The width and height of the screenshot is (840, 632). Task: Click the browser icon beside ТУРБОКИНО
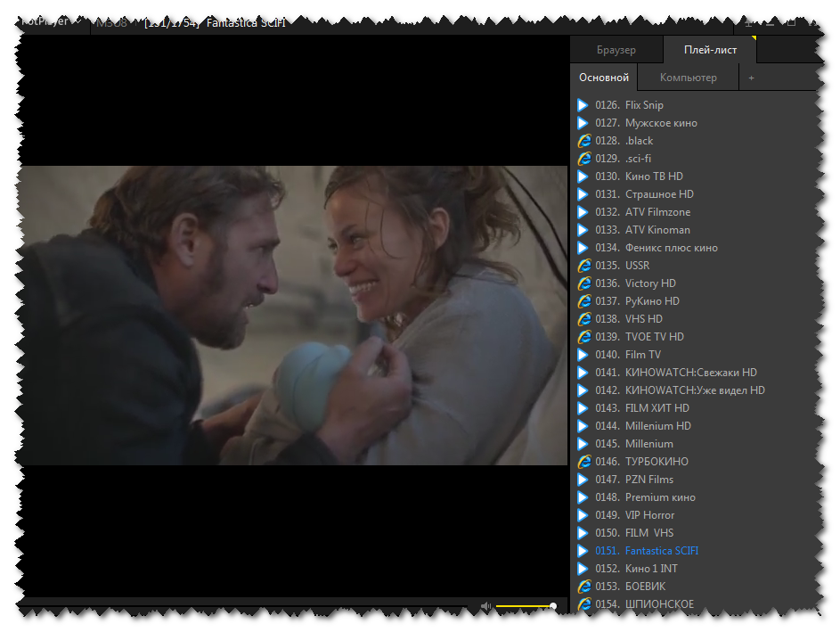tap(584, 462)
